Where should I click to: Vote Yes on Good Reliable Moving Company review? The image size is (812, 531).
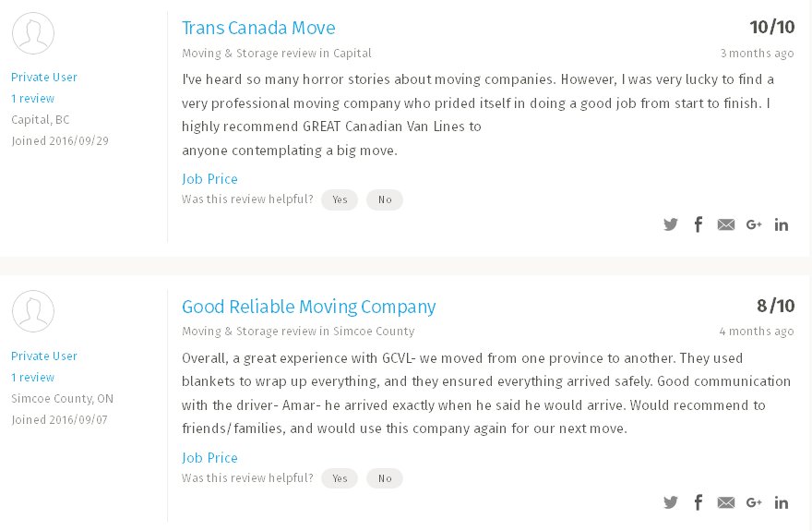point(340,478)
